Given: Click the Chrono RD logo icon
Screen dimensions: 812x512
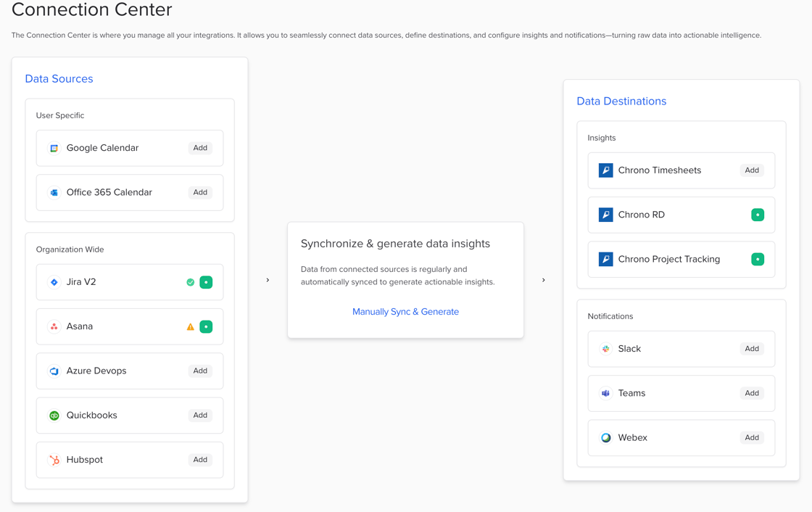Looking at the screenshot, I should click(606, 215).
